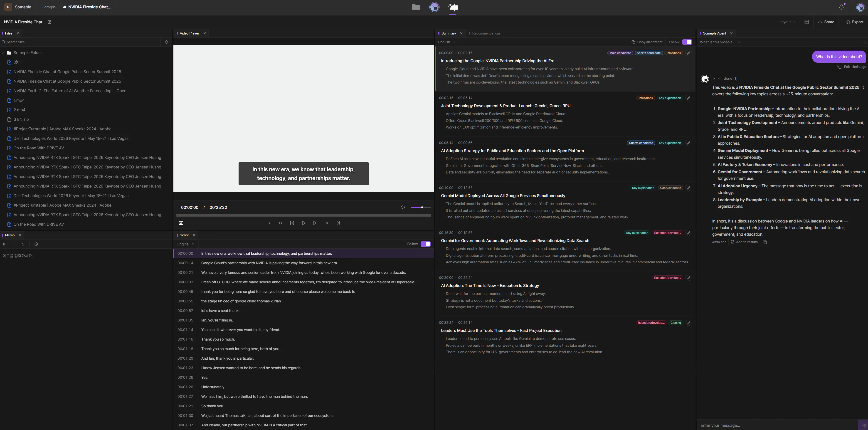Select script line at 00:01:23
This screenshot has height=430, width=868.
click(304, 368)
